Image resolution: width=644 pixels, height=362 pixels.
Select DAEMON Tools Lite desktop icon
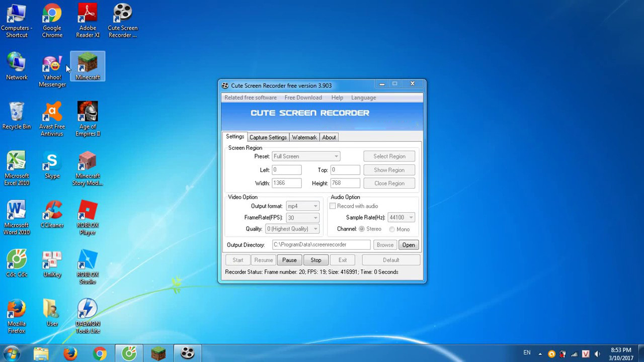tap(88, 316)
